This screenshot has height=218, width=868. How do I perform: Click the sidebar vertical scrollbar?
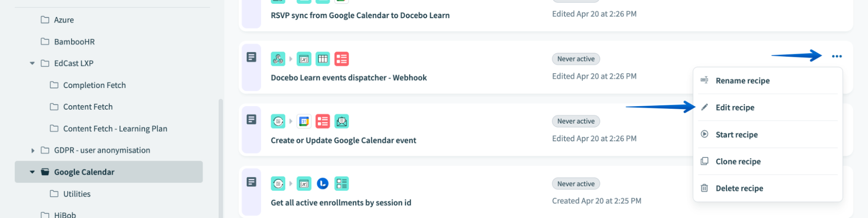221,156
